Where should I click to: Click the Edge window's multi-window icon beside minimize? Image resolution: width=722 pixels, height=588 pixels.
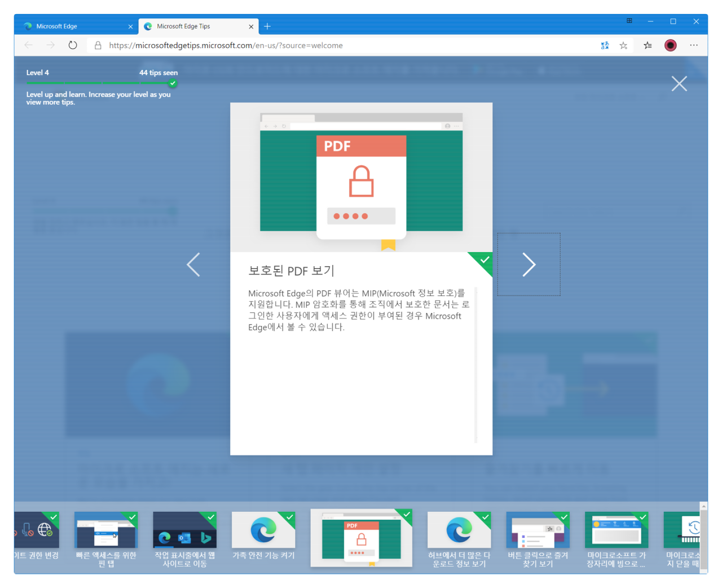(x=629, y=21)
